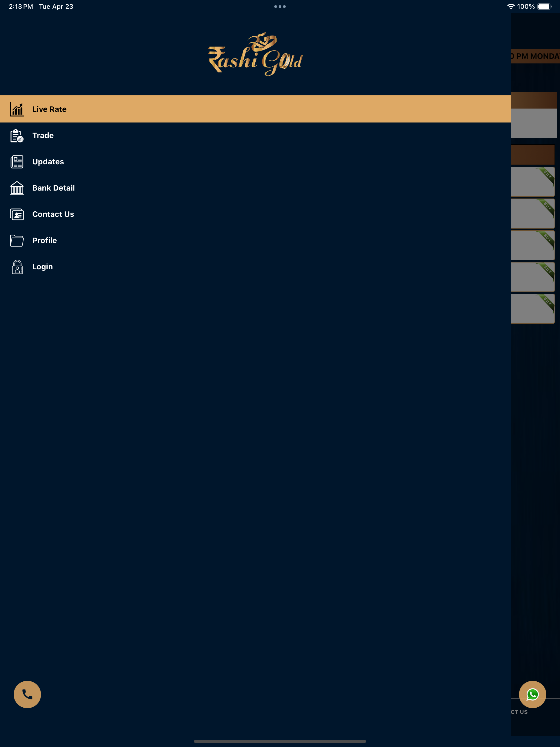Click the Trade clipboard icon
560x747 pixels.
[x=17, y=136]
